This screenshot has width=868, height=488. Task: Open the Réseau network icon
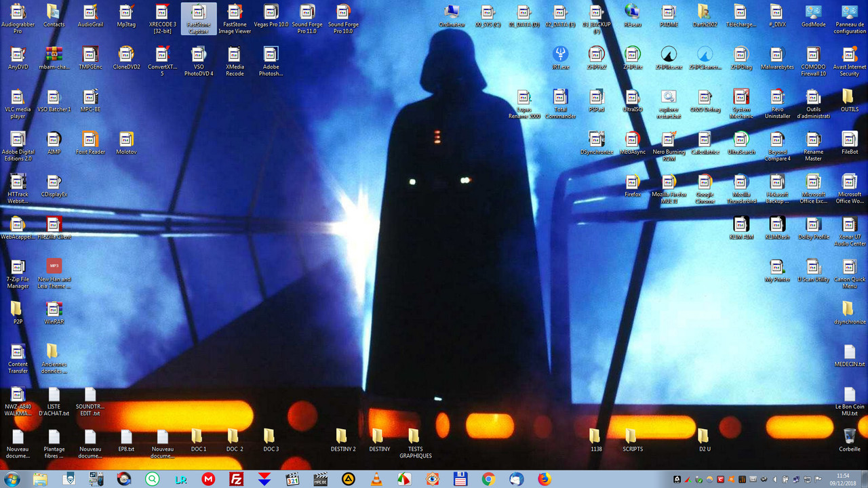(632, 16)
